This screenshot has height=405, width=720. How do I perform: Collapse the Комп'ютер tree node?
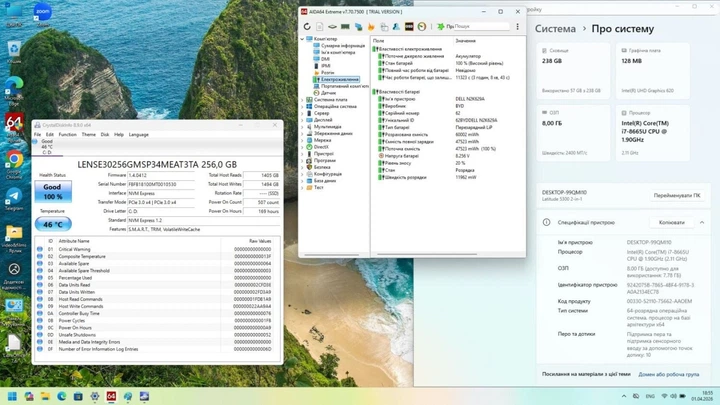[x=302, y=39]
